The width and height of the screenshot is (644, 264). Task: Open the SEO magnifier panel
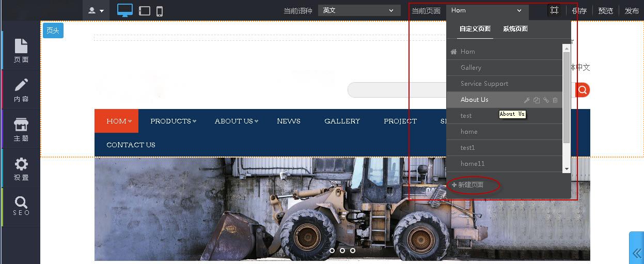click(21, 206)
